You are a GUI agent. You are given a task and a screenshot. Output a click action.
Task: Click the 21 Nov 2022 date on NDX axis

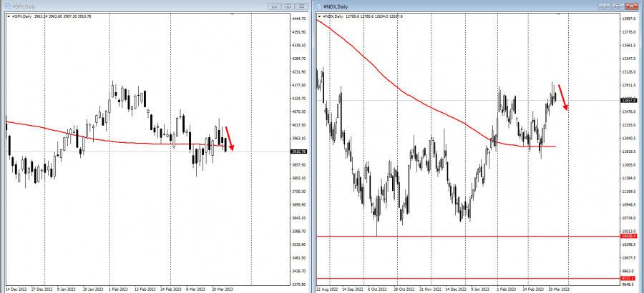[x=431, y=289]
